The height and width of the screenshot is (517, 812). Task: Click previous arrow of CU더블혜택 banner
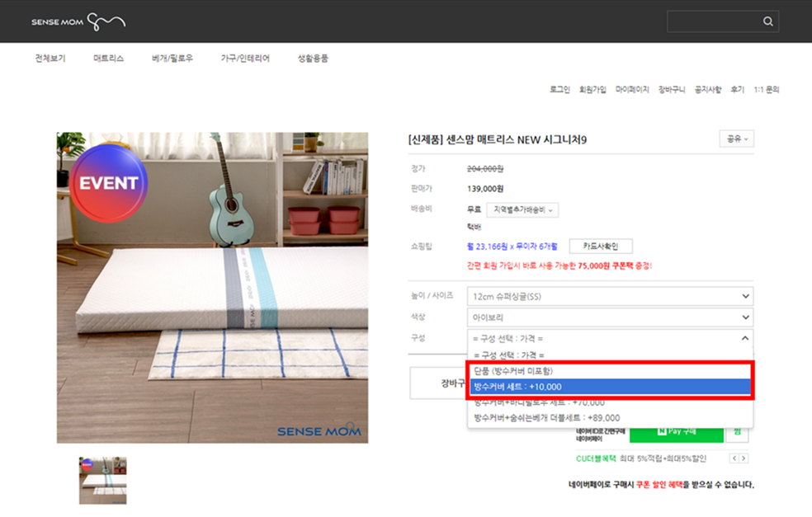pos(734,458)
